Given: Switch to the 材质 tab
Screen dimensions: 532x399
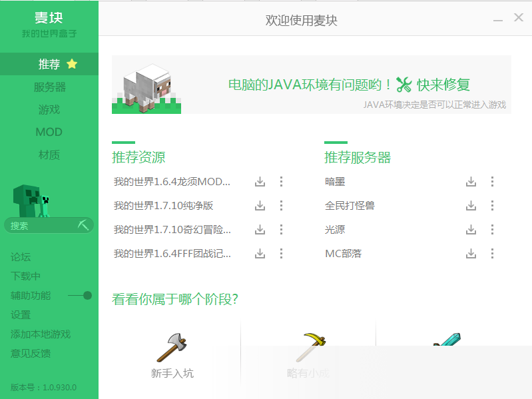Looking at the screenshot, I should (x=49, y=155).
